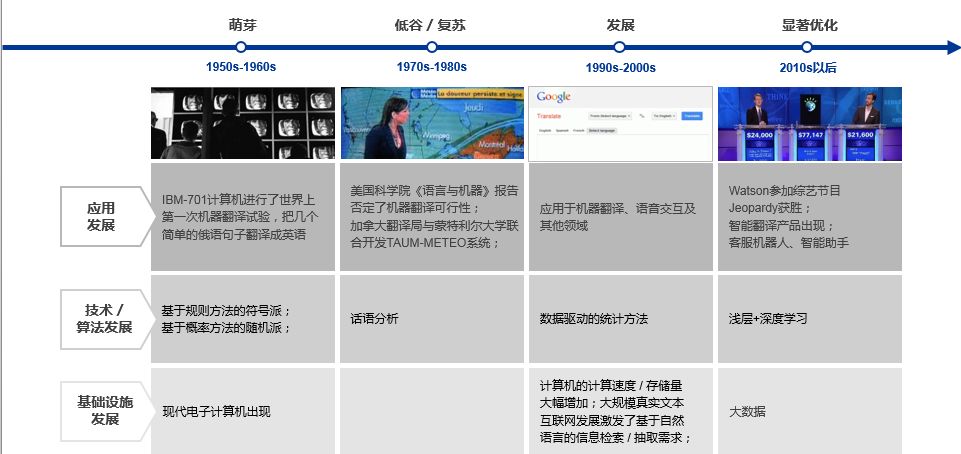Click the 1950s-1960s timeline marker circle

tap(241, 47)
